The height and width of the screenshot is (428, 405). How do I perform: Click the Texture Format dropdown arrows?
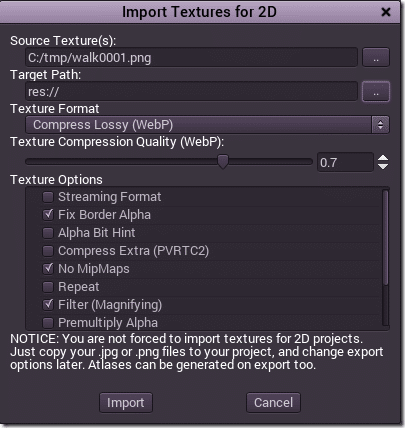coord(380,125)
